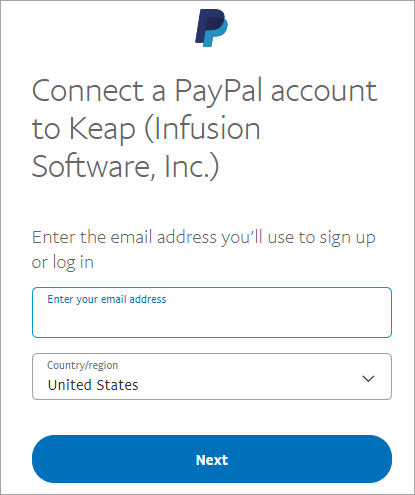
Task: Focus the 'Enter your email address' label
Action: coord(107,299)
